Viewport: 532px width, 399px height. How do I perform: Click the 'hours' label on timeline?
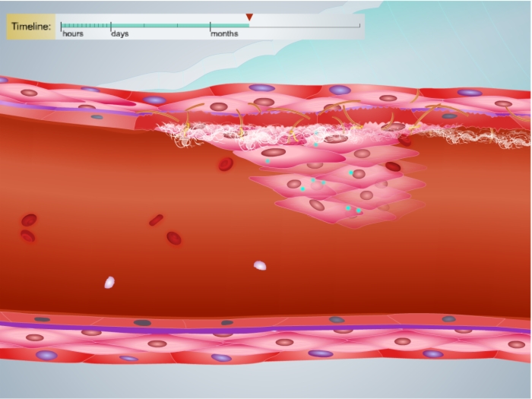(x=73, y=33)
